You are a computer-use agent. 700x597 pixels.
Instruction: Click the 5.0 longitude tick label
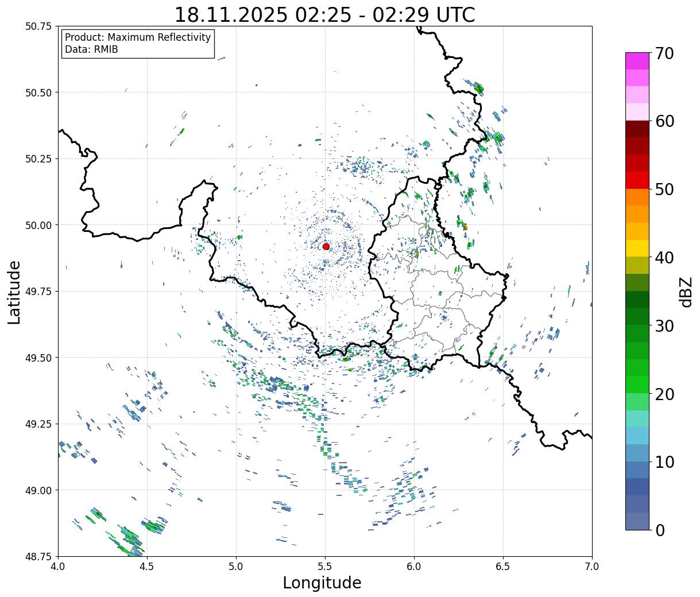tap(236, 567)
